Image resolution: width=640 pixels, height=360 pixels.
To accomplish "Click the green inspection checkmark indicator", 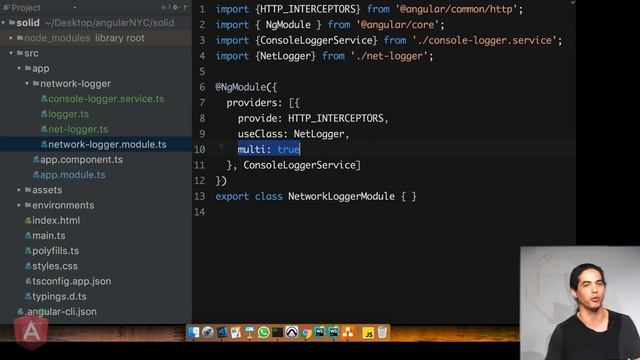I will tap(573, 3).
